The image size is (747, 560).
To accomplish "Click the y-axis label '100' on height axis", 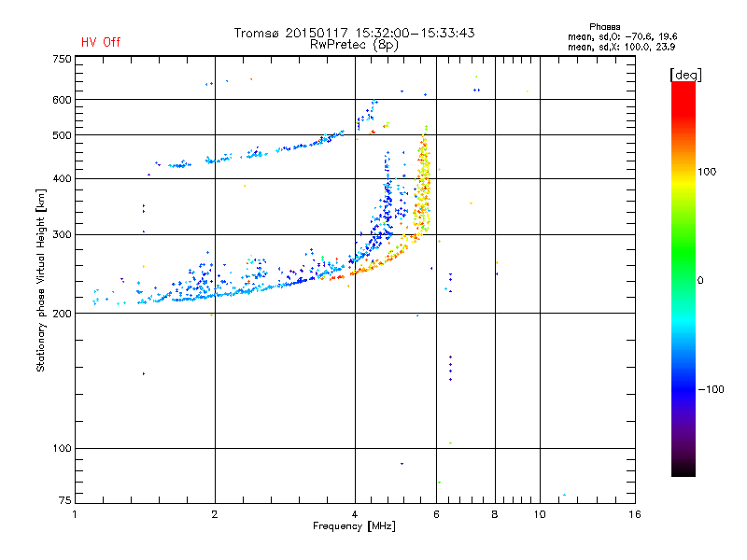I will [62, 448].
